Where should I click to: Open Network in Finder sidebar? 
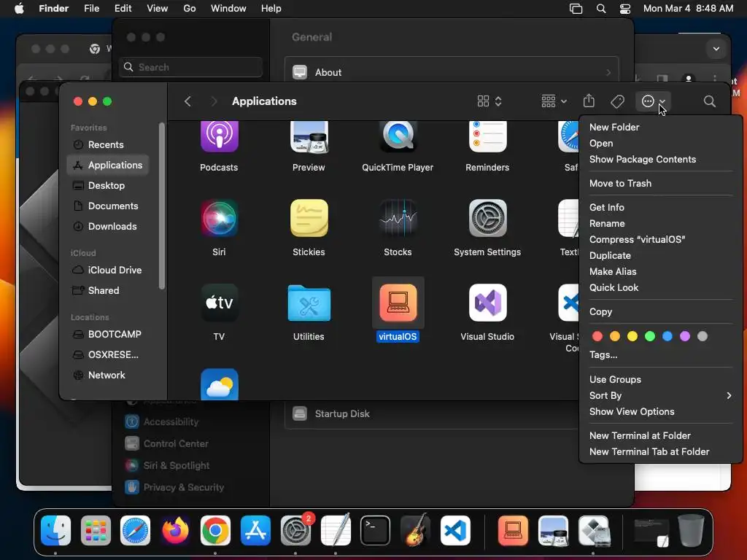pos(108,376)
